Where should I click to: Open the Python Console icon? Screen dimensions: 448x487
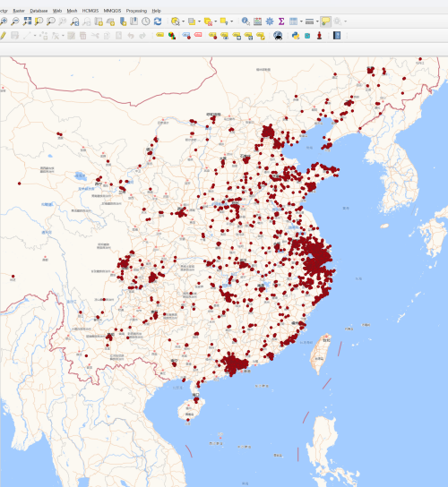296,36
